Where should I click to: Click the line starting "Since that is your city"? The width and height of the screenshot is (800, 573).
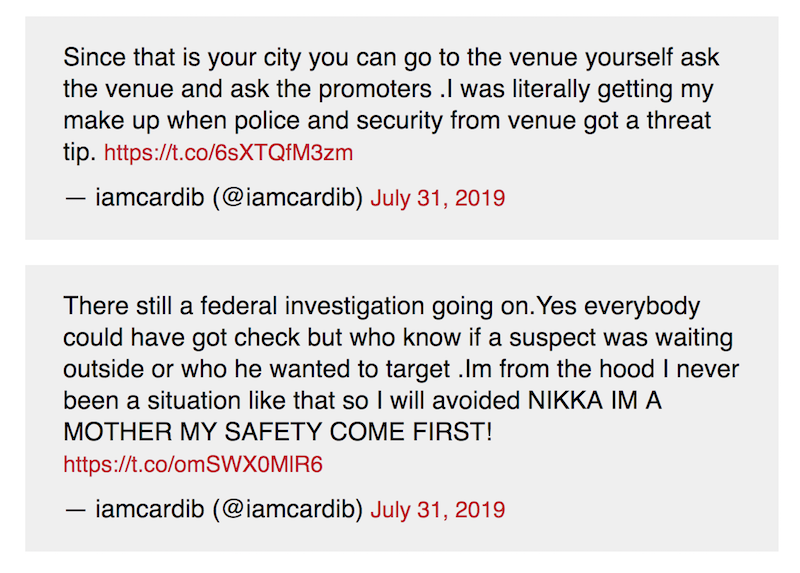[x=390, y=57]
